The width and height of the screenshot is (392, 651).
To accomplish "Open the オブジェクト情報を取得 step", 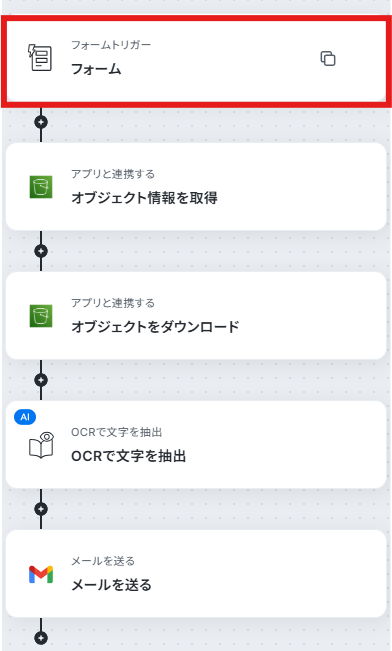I will pyautogui.click(x=196, y=187).
